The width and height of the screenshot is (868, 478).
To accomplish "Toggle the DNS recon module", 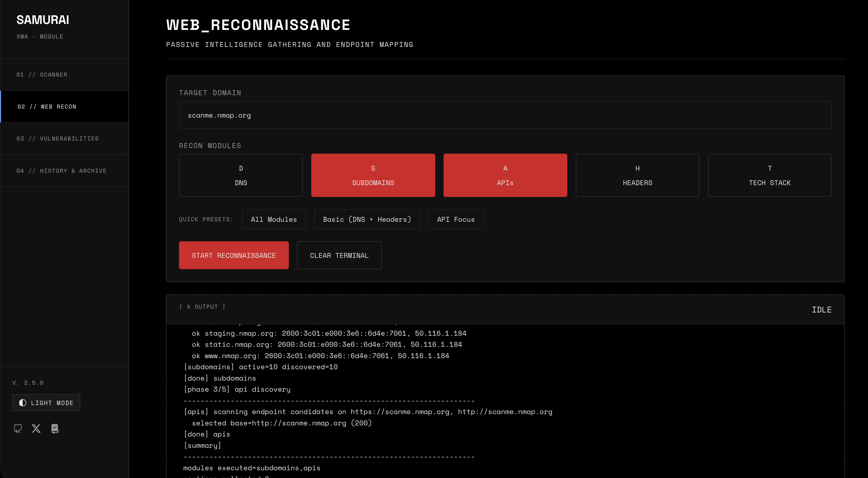I will pos(241,175).
